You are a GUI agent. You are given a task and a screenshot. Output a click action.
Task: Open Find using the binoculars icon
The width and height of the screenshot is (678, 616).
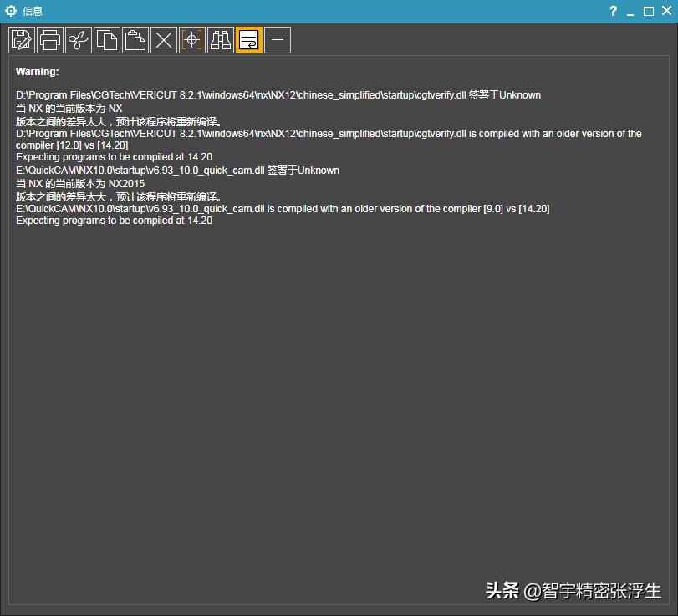[x=219, y=39]
